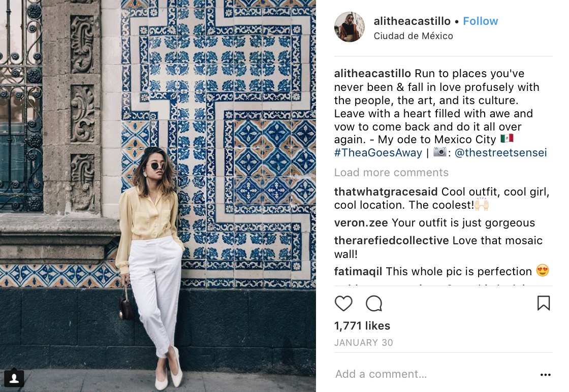Follow alitheacastillo
The height and width of the screenshot is (392, 569).
[480, 21]
